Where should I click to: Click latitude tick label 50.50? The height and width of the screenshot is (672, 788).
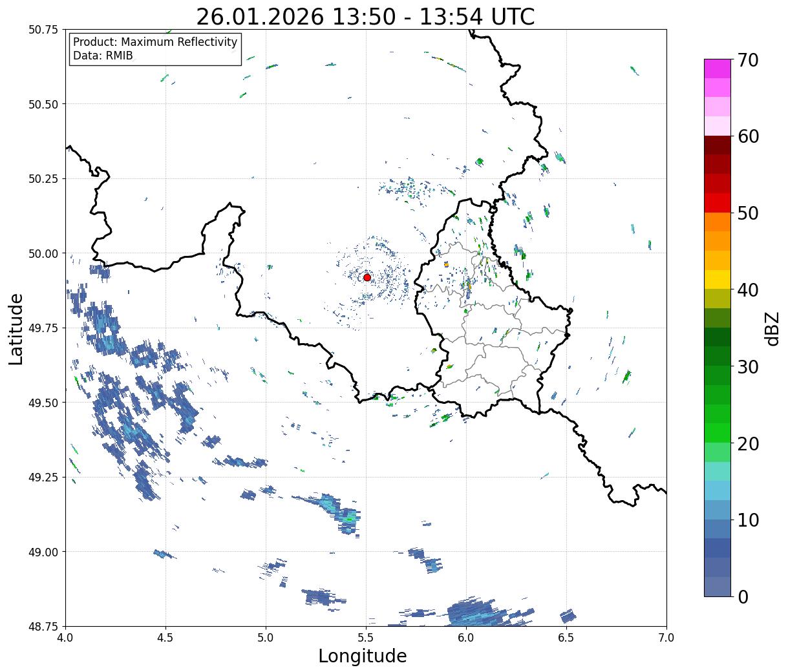click(x=43, y=104)
